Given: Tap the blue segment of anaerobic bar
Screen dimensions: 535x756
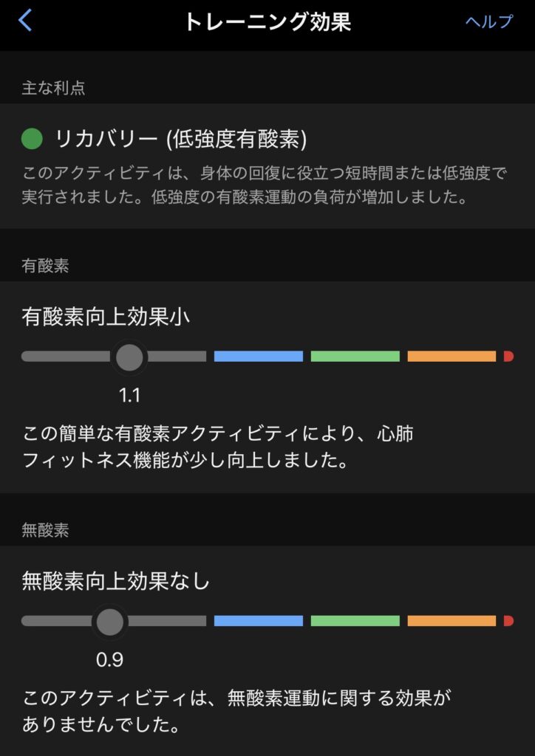Looking at the screenshot, I should [x=259, y=621].
